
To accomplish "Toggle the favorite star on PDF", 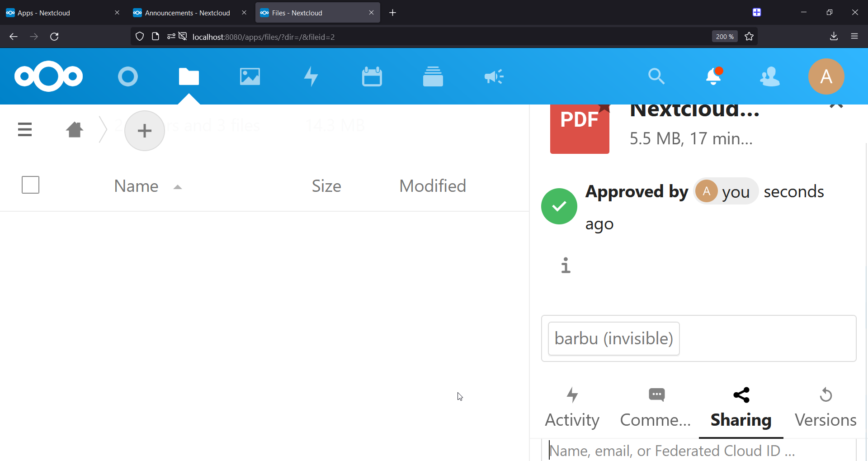I will (604, 108).
